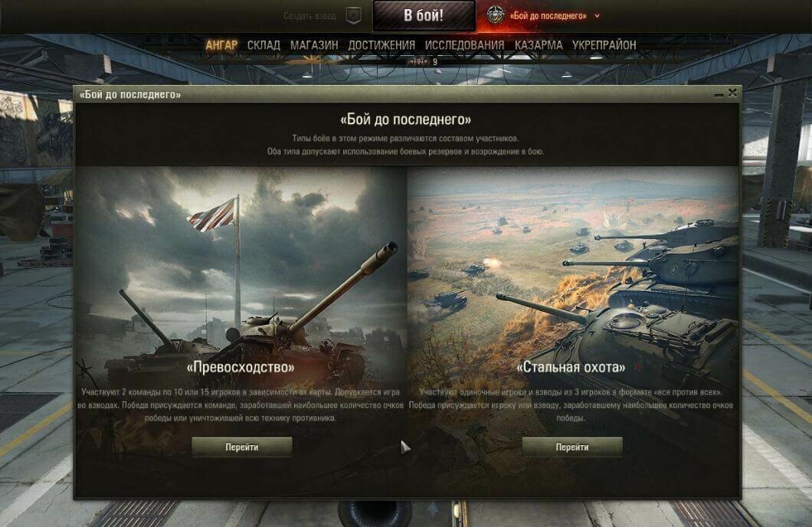The width and height of the screenshot is (812, 527).
Task: Select the ИССЛЕДОВАНИЯ tab
Action: 464,45
